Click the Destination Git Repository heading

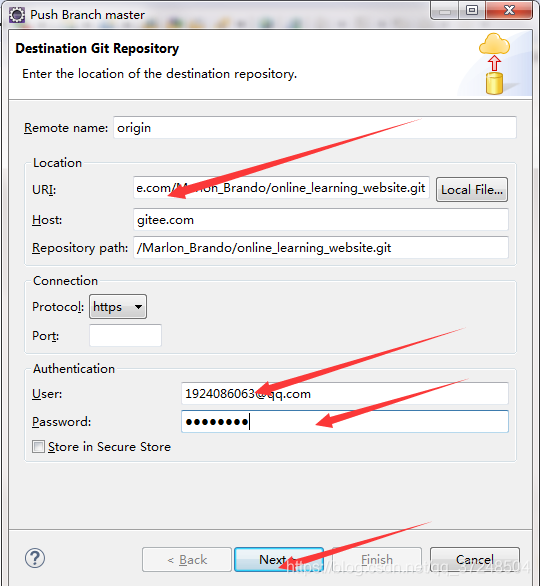coord(97,49)
